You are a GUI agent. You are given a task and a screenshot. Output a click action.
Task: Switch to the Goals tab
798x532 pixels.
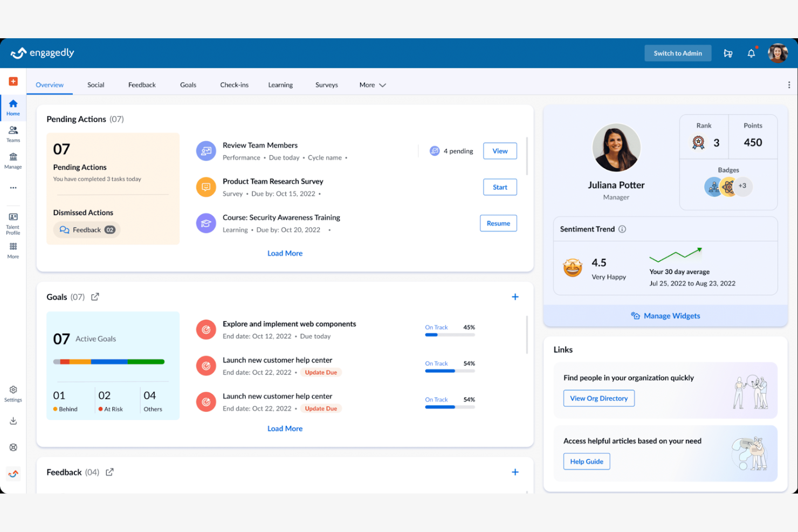(x=188, y=85)
